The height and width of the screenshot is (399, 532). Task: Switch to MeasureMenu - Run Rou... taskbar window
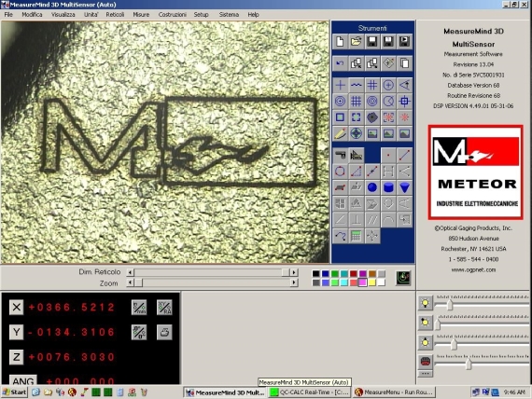click(x=394, y=392)
